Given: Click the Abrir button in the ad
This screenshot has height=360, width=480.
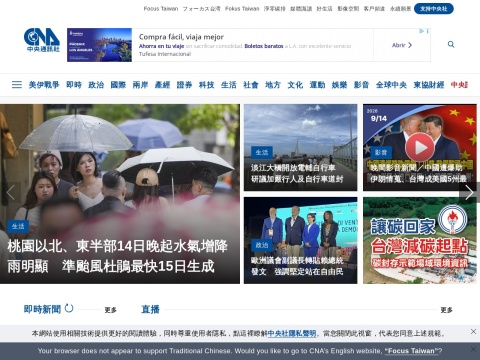Looking at the screenshot, I should click(x=402, y=45).
